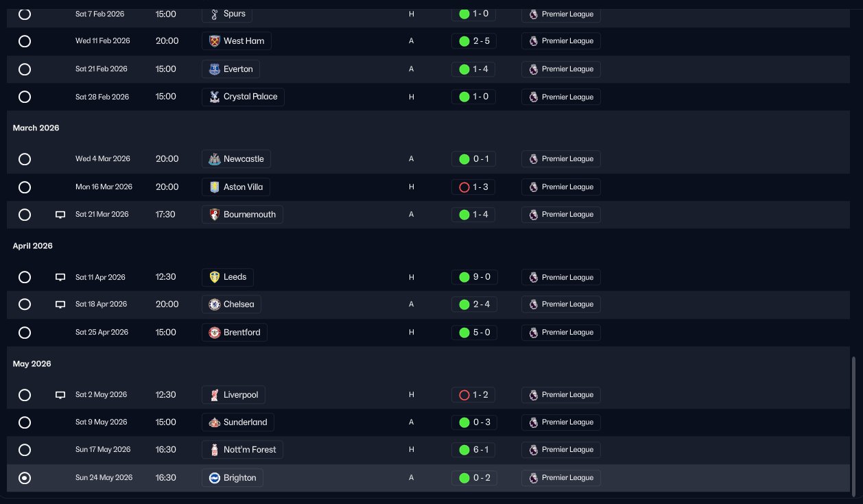This screenshot has height=504, width=863.
Task: Click the red loss indicator on Aston Villa result
Action: tap(464, 187)
